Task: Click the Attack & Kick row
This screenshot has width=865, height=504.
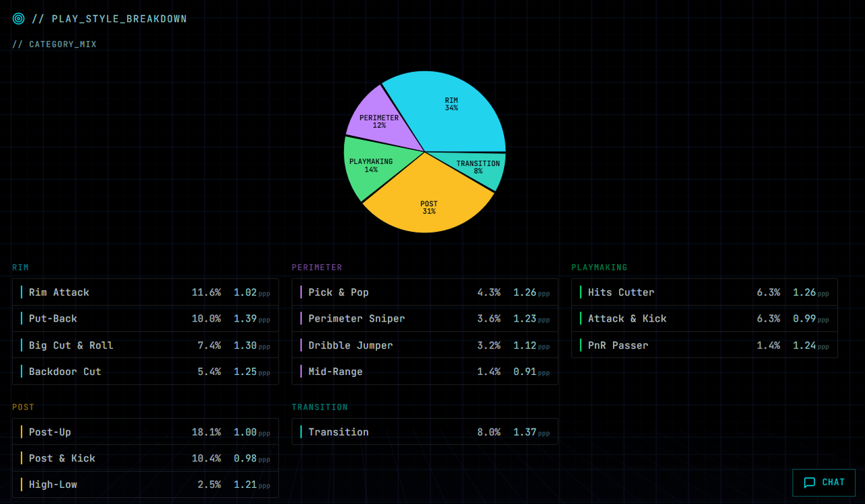Action: tap(704, 319)
